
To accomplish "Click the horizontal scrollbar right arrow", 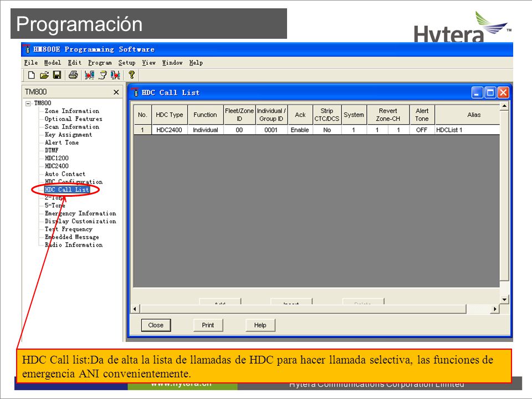I will click(x=495, y=309).
